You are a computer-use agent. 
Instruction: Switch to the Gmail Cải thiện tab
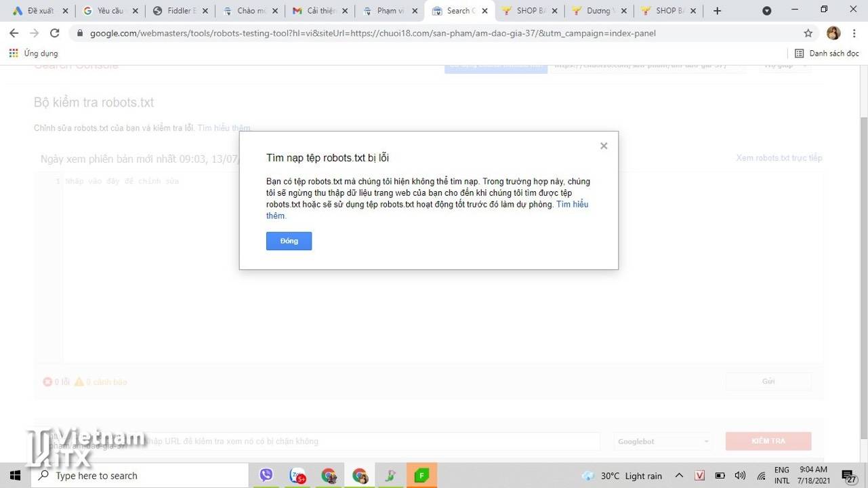[x=320, y=11]
